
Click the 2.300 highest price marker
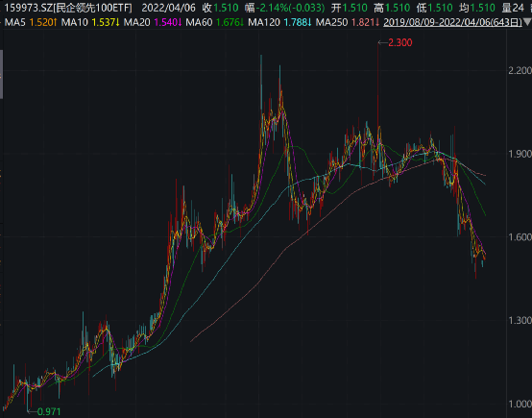[x=400, y=43]
